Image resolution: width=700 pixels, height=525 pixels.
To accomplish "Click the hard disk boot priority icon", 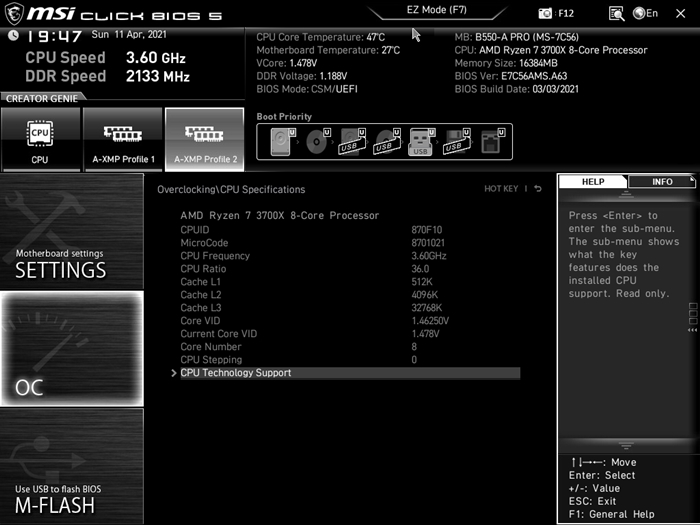I will coord(283,142).
